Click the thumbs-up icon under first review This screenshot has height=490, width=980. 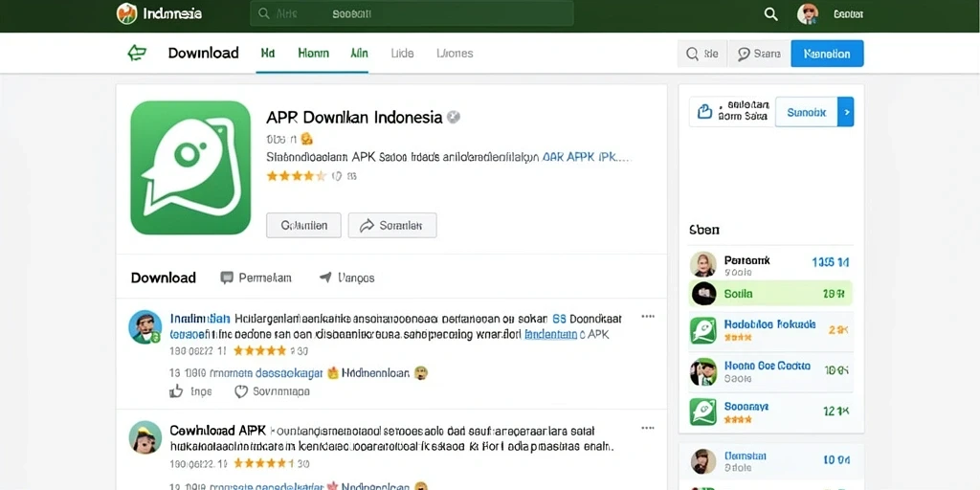[176, 391]
